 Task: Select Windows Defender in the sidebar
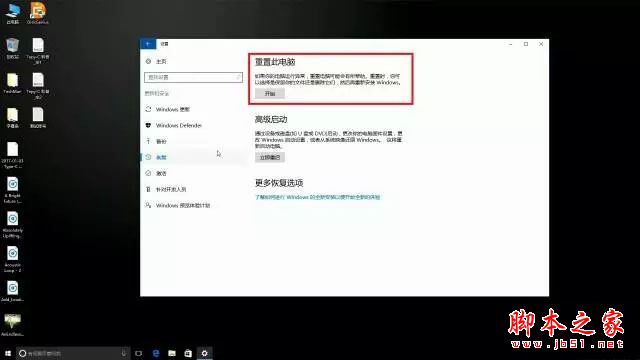tap(179, 125)
